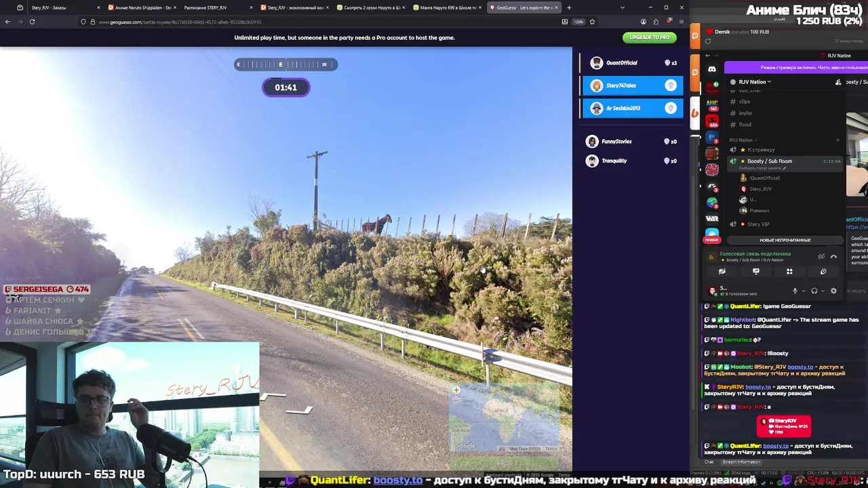
Task: Toggle Discord noise suppression icon
Action: (821, 257)
